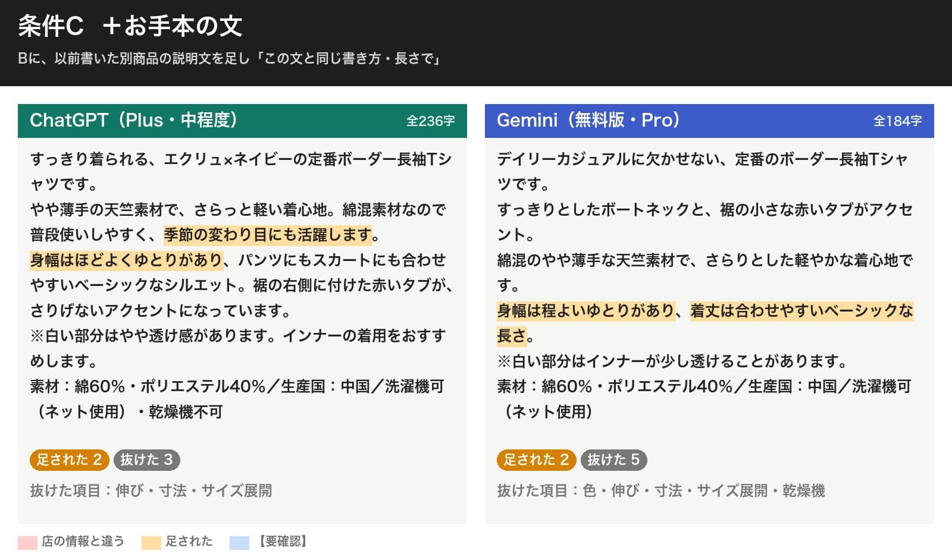Click the 素材：綿60% line in Gemini card
Screen dimensions: 952x560
tap(704, 386)
